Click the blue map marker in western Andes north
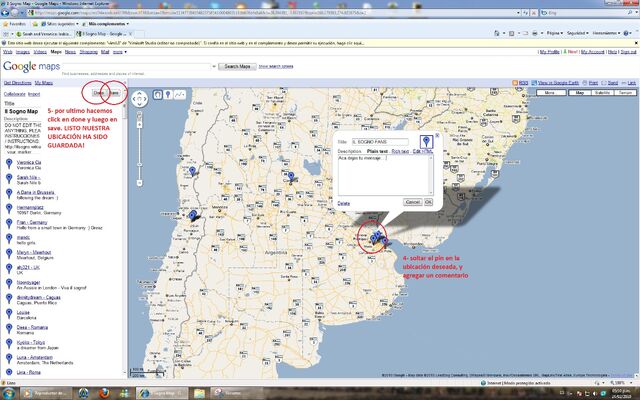The image size is (640, 400). [193, 171]
